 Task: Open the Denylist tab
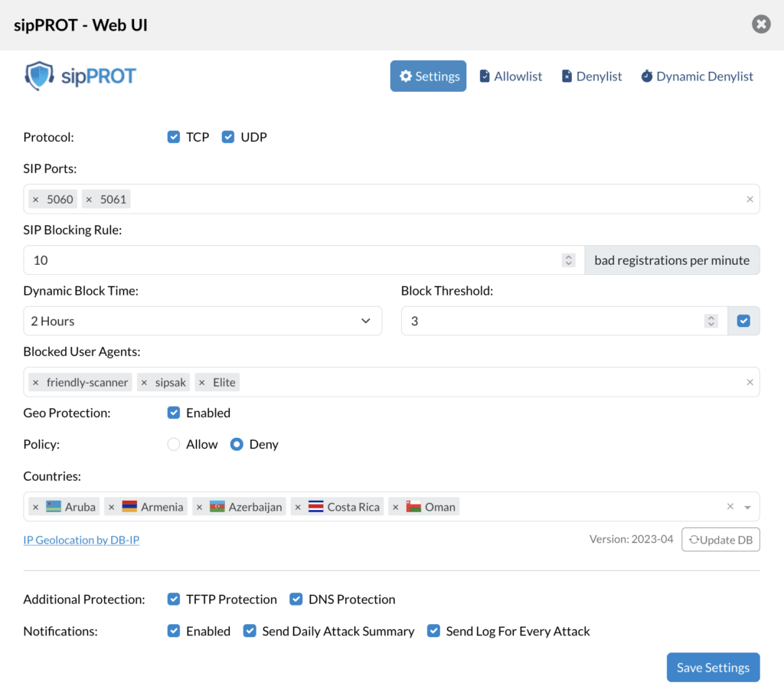[592, 76]
